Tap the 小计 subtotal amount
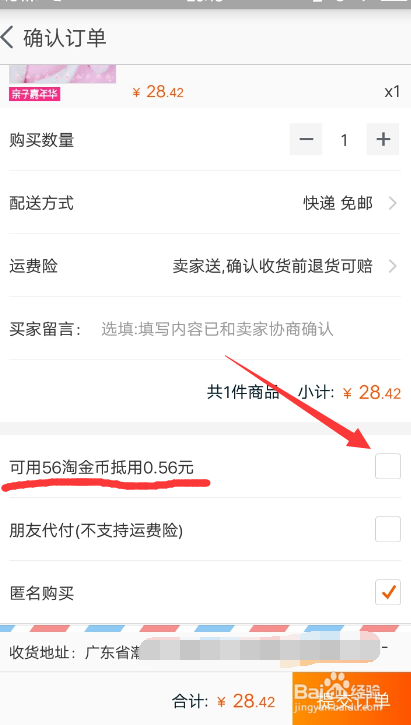Image resolution: width=411 pixels, height=725 pixels. [372, 393]
